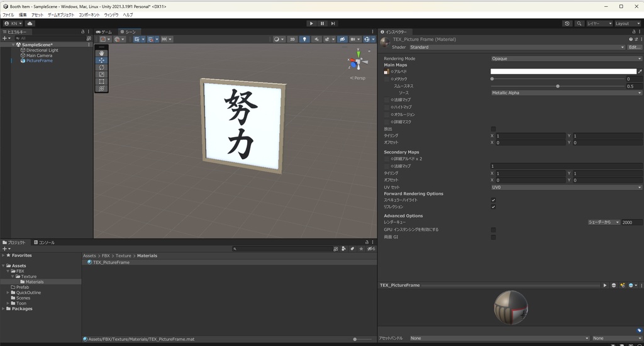644x346 pixels.
Task: Click the Step frame button
Action: (x=333, y=23)
